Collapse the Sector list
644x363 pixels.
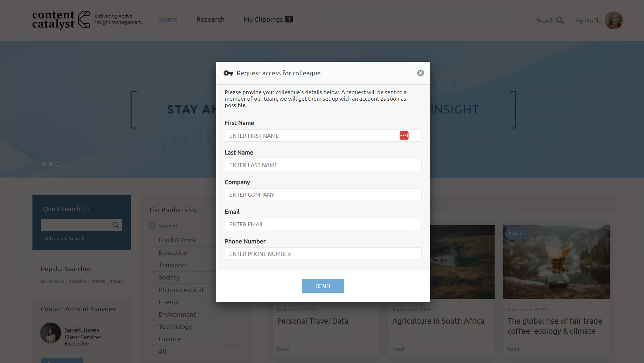point(152,226)
